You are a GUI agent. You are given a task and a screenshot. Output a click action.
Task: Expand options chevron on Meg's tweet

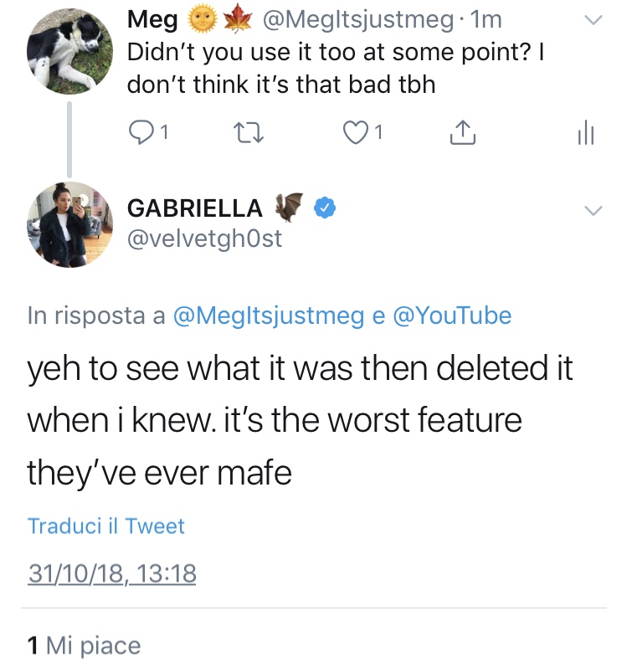click(x=593, y=20)
